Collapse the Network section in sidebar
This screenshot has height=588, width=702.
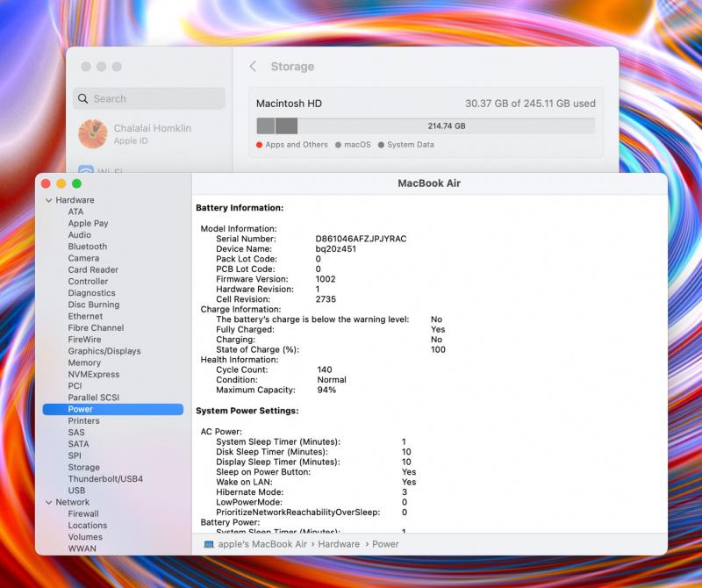coord(49,503)
